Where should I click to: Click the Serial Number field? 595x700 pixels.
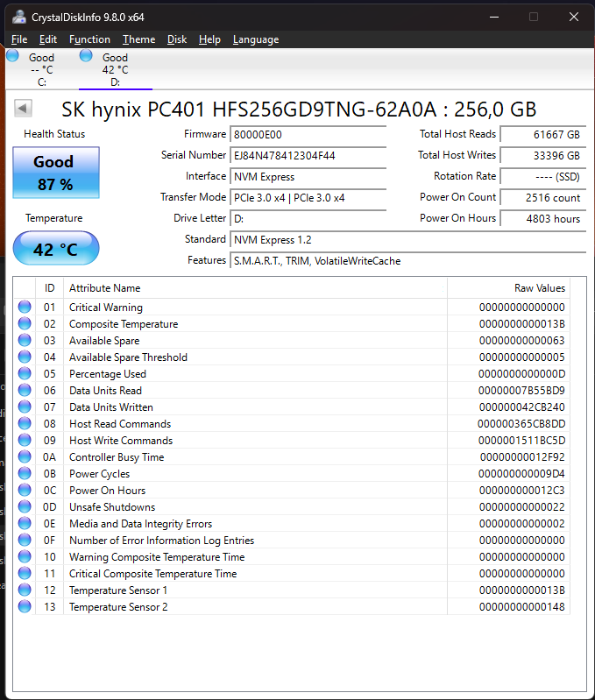click(308, 155)
